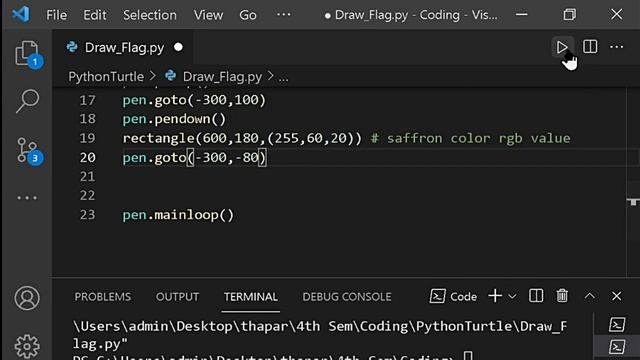This screenshot has height=360, width=640.
Task: Place cursor in pen.goto(-300,100) line
Action: [194, 100]
